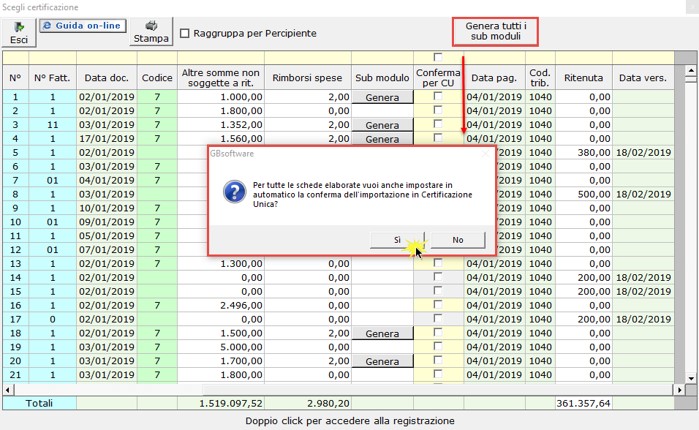Check Conferma per CU for row 3
Viewport: 699px width, 430px height.
pos(438,124)
